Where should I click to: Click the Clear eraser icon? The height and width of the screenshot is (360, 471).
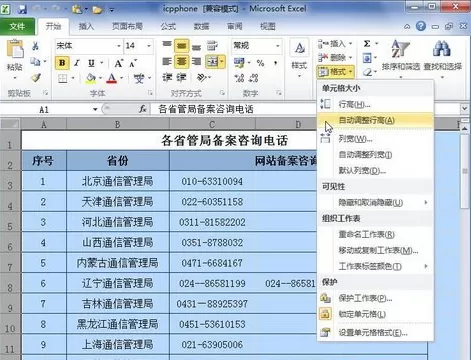367,72
